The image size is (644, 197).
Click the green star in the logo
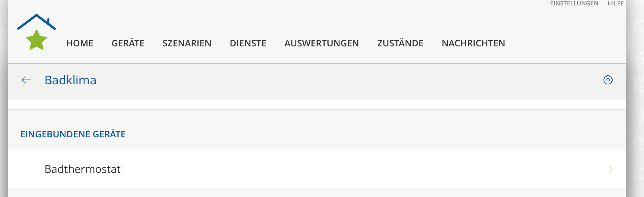point(37,40)
